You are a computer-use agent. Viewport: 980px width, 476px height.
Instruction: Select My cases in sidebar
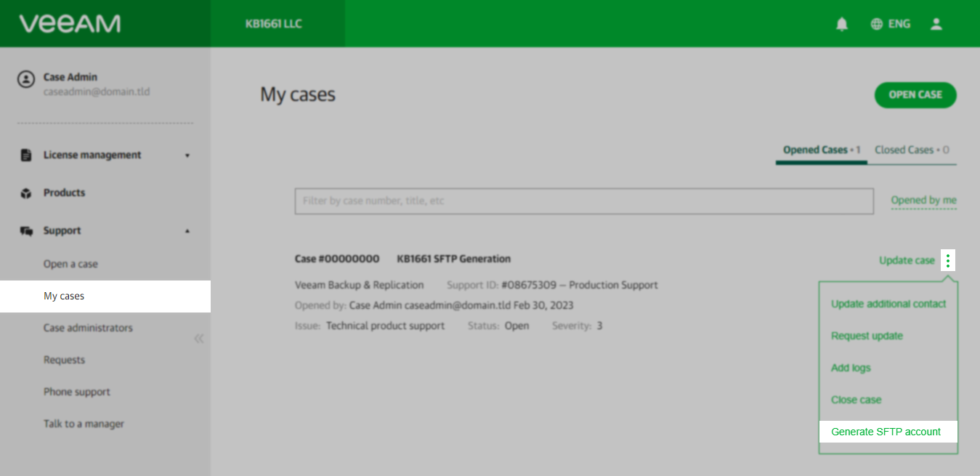[105, 297]
